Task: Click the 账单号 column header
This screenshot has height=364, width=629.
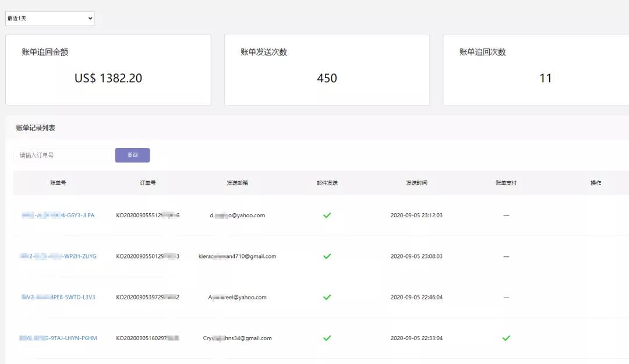Action: [x=58, y=183]
